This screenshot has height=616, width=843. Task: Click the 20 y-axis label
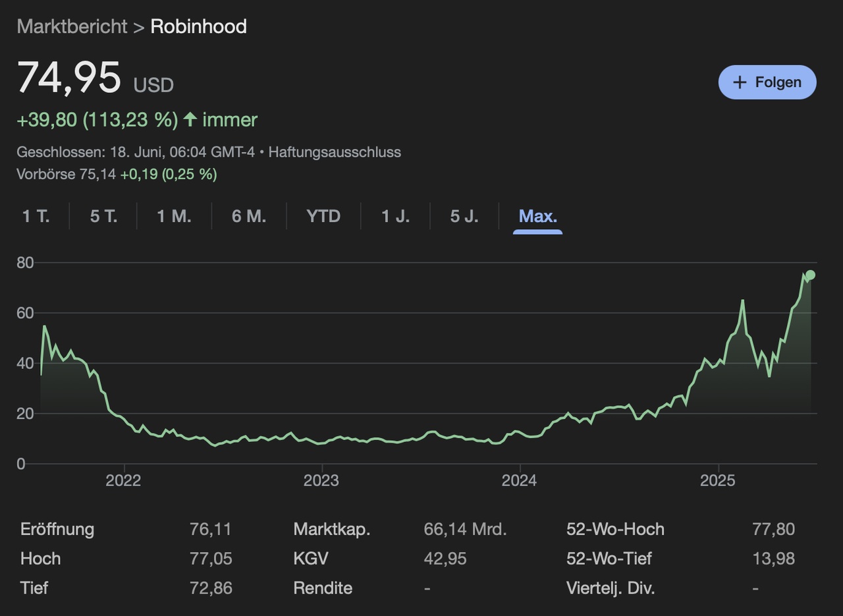pos(25,414)
